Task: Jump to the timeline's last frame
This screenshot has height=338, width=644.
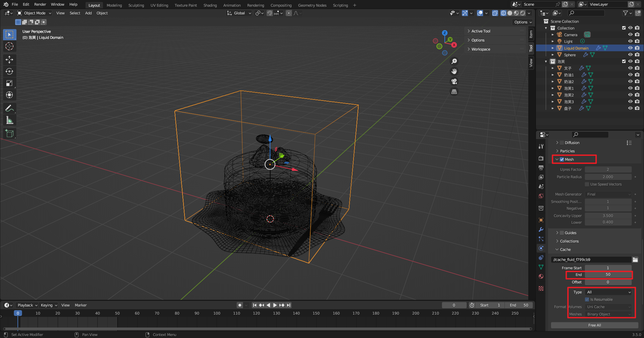Action: point(289,305)
